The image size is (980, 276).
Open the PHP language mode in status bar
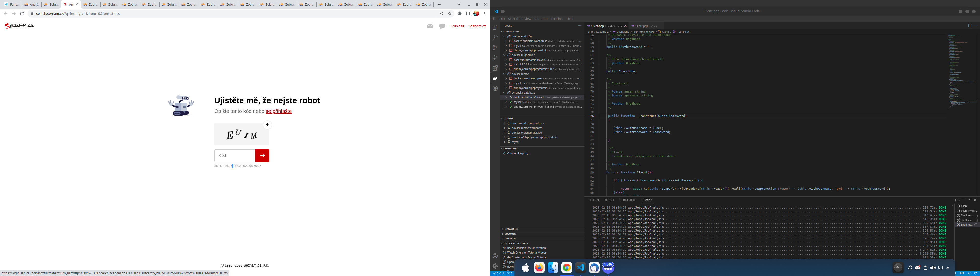[961, 273]
